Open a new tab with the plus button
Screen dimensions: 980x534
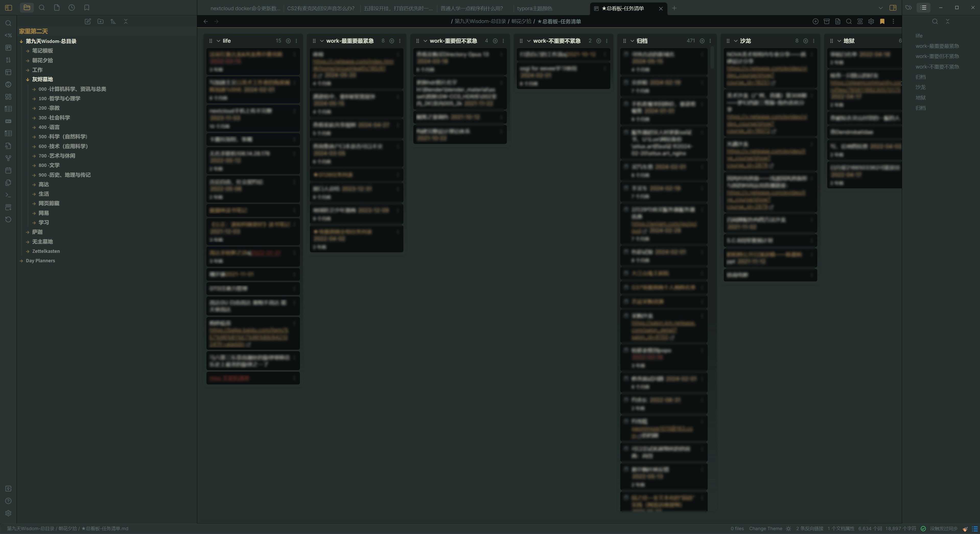tap(674, 8)
